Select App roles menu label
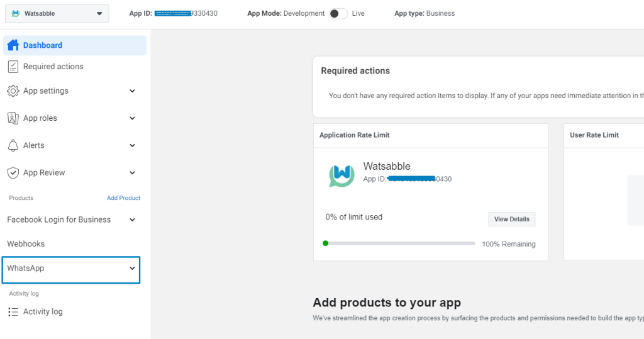The height and width of the screenshot is (339, 644). pos(40,118)
